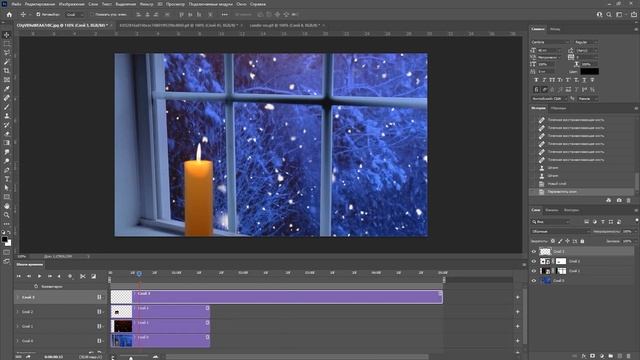Image resolution: width=640 pixels, height=360 pixels.
Task: Add layer style with fx icon
Action: pos(584,356)
